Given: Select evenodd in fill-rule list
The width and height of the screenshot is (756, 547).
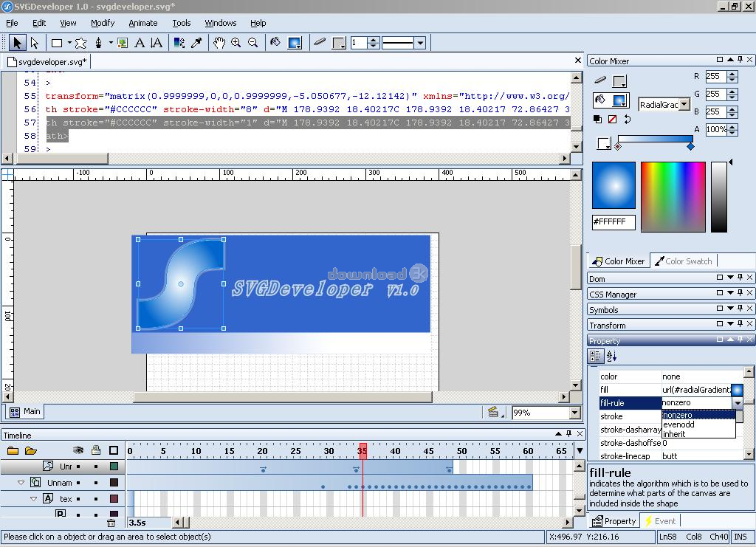Looking at the screenshot, I should pyautogui.click(x=698, y=424).
